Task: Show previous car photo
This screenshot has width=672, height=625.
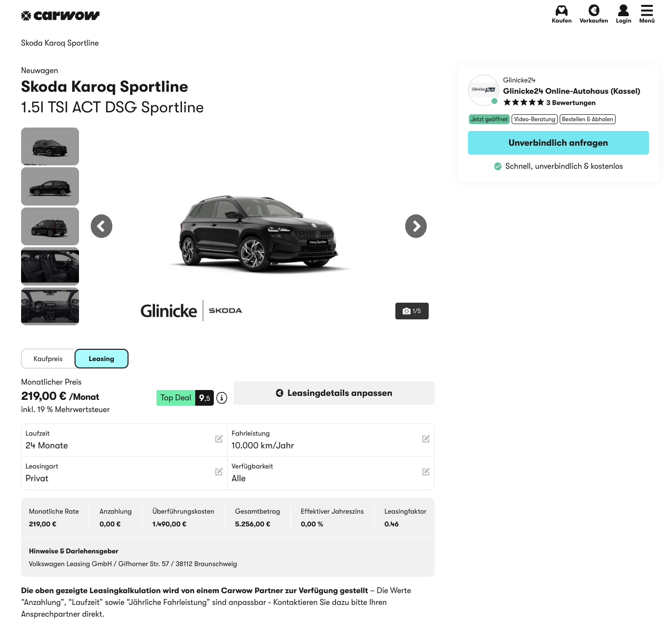Action: click(102, 226)
